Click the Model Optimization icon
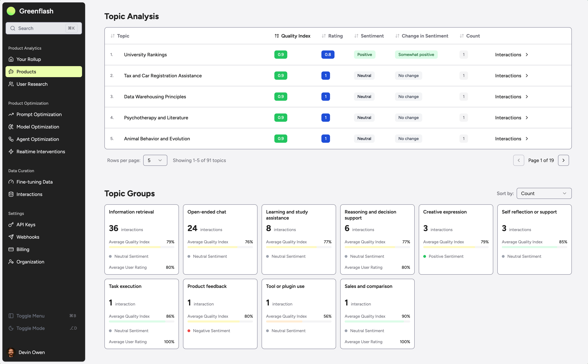 pos(11,127)
